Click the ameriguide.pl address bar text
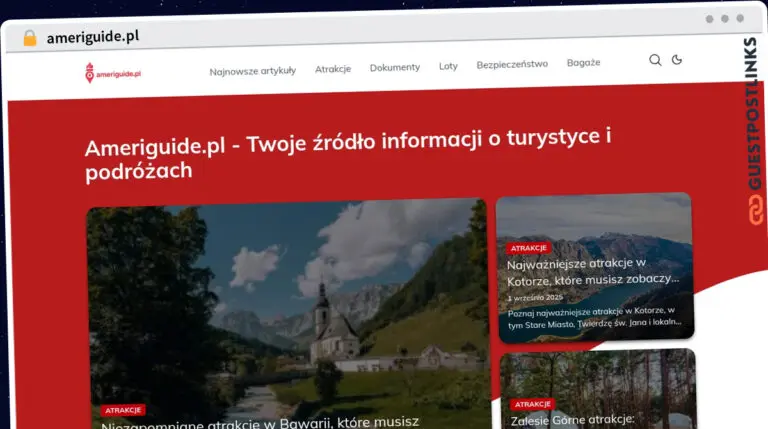This screenshot has height=429, width=768. click(93, 37)
